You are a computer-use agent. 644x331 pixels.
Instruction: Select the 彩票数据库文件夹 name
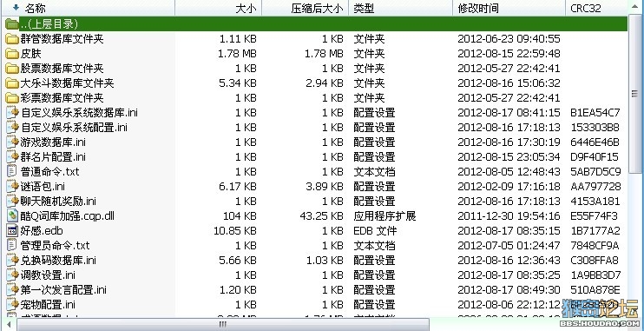62,98
